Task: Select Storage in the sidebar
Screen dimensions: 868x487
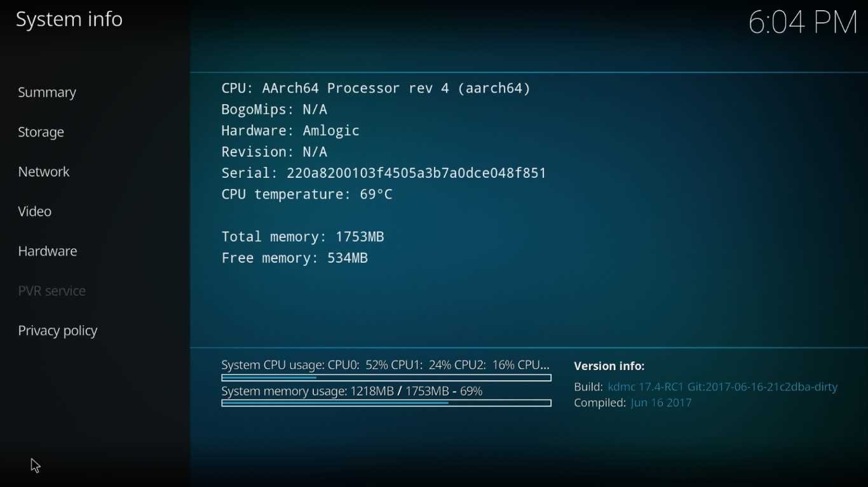Action: pos(41,132)
